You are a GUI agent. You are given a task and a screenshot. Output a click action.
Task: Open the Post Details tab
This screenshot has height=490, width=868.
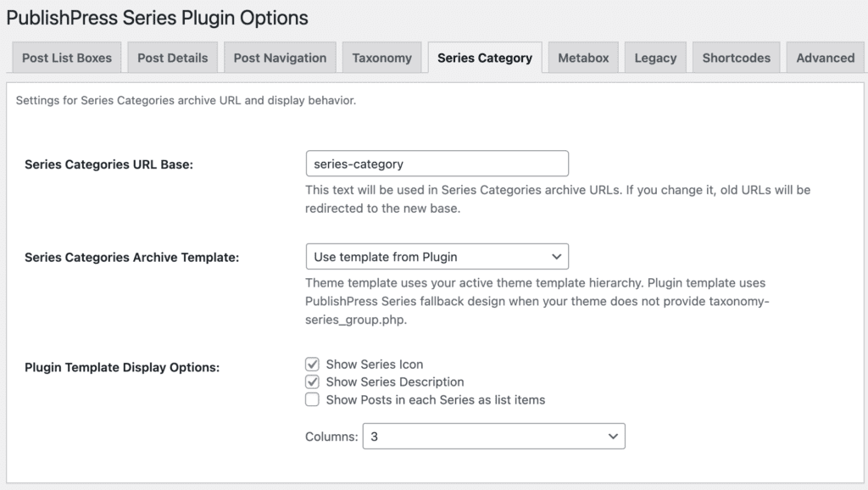coord(172,58)
